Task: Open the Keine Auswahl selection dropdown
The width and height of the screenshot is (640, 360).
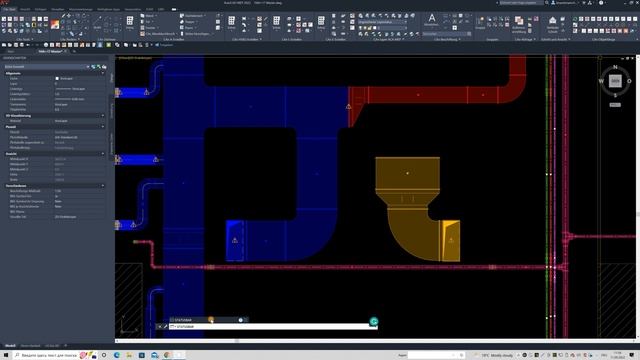Action: 47,67
